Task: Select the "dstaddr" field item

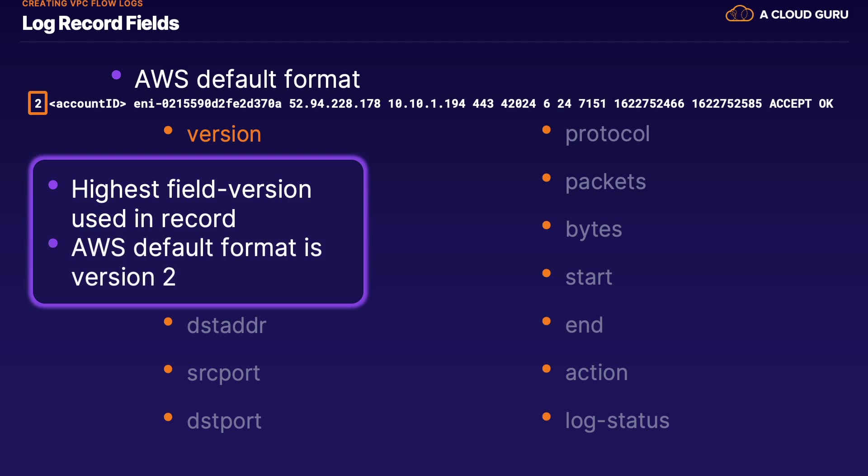Action: [x=226, y=325]
